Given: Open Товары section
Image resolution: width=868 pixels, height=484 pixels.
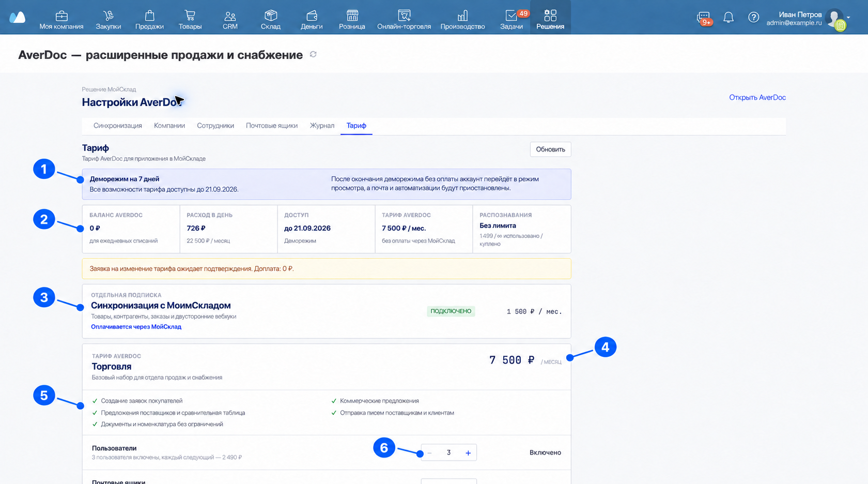Looking at the screenshot, I should click(x=190, y=20).
